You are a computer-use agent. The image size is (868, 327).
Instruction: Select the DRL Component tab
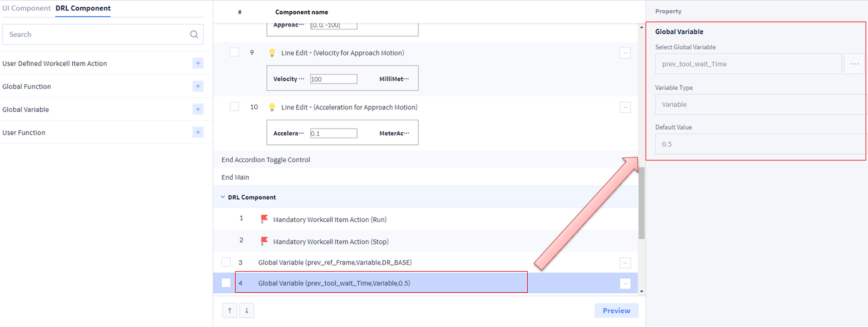[x=83, y=8]
